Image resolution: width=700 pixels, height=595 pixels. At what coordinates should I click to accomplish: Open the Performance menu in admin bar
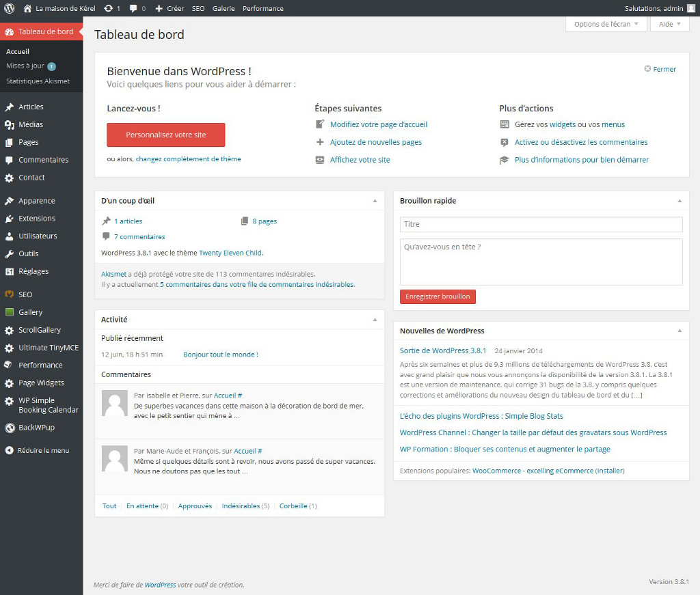click(263, 8)
